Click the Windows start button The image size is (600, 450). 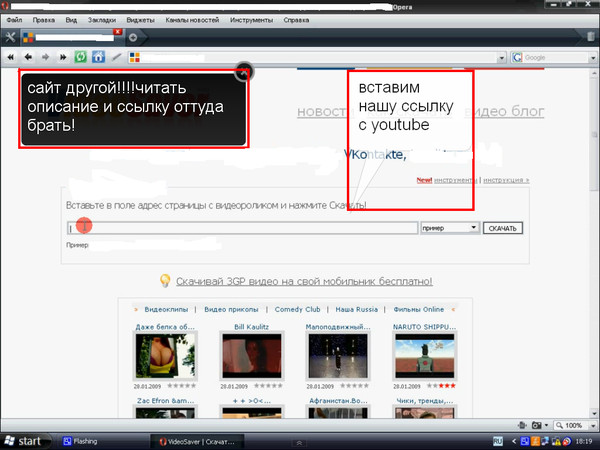pyautogui.click(x=25, y=441)
